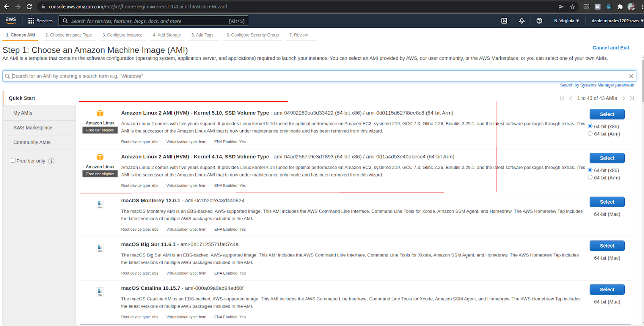Screen dimensions: 644x326
Task: Select 64-bit (x86) for Kernel 4.14 AMI
Action: tap(590, 170)
